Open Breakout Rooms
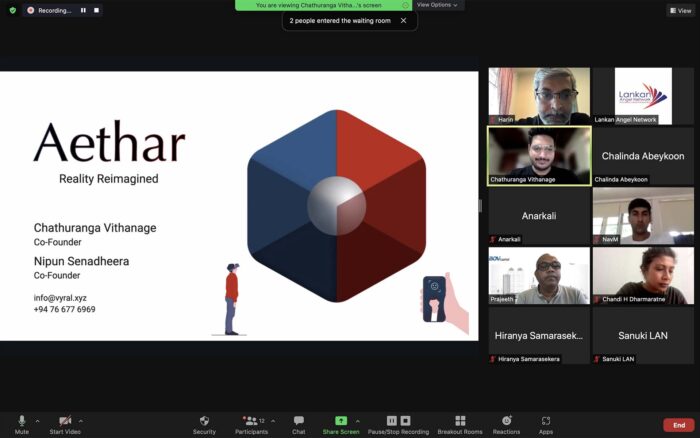 click(x=460, y=421)
